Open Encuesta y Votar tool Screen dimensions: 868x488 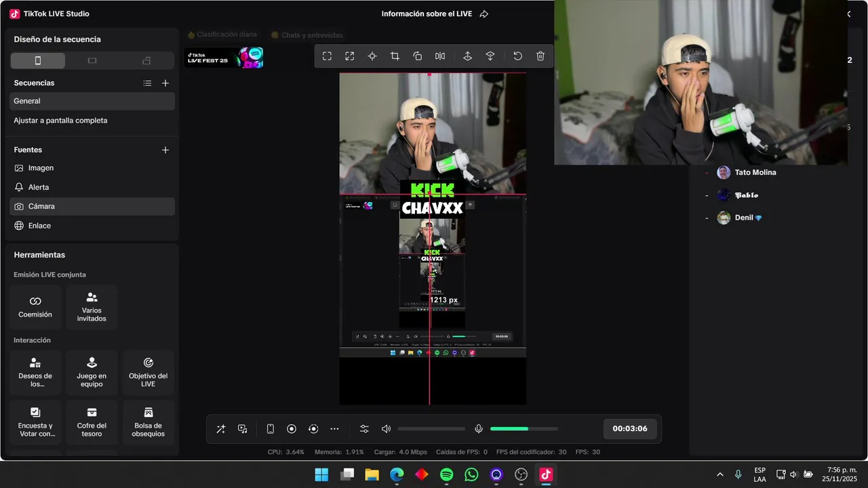click(35, 423)
